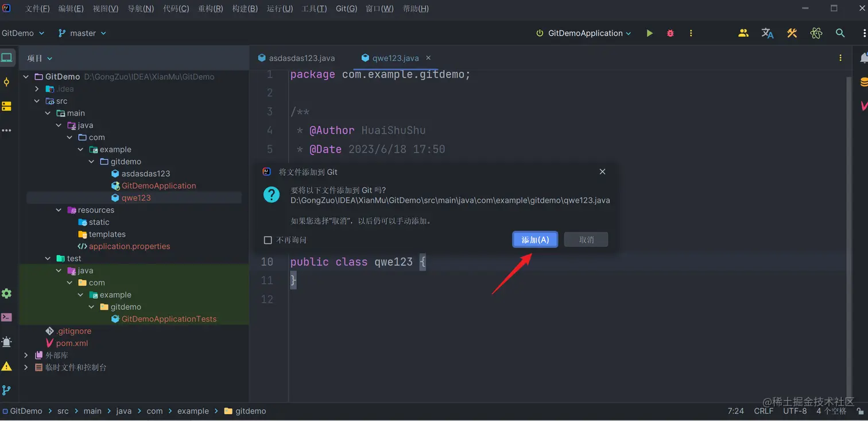Start debugging using the bug icon
This screenshot has width=868, height=421.
[x=670, y=33]
